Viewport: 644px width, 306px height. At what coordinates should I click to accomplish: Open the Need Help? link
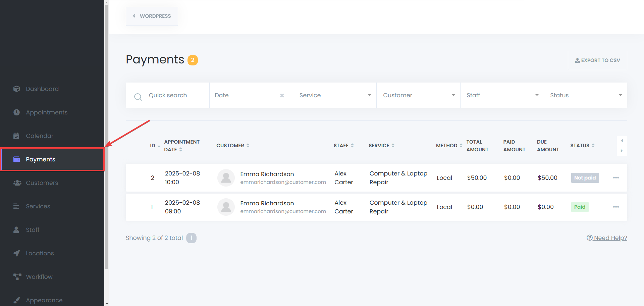[607, 238]
